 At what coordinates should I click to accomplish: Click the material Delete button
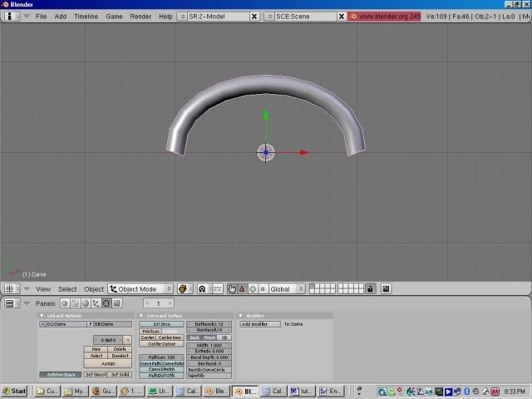pyautogui.click(x=120, y=349)
